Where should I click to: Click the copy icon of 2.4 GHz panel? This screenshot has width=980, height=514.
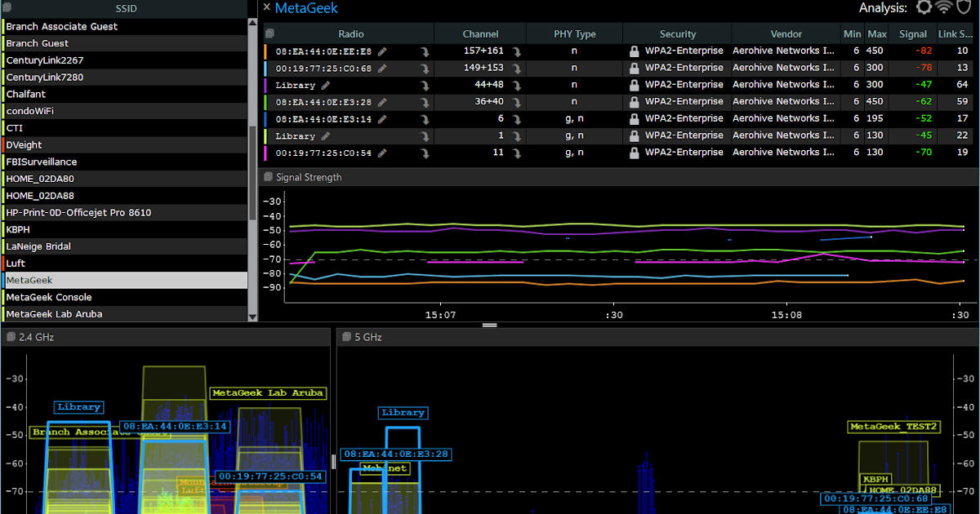[x=11, y=337]
